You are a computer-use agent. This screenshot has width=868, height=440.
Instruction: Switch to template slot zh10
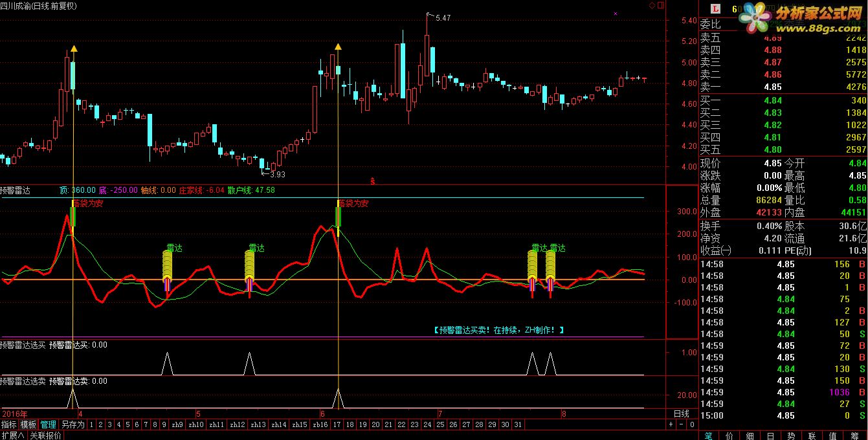(x=197, y=424)
